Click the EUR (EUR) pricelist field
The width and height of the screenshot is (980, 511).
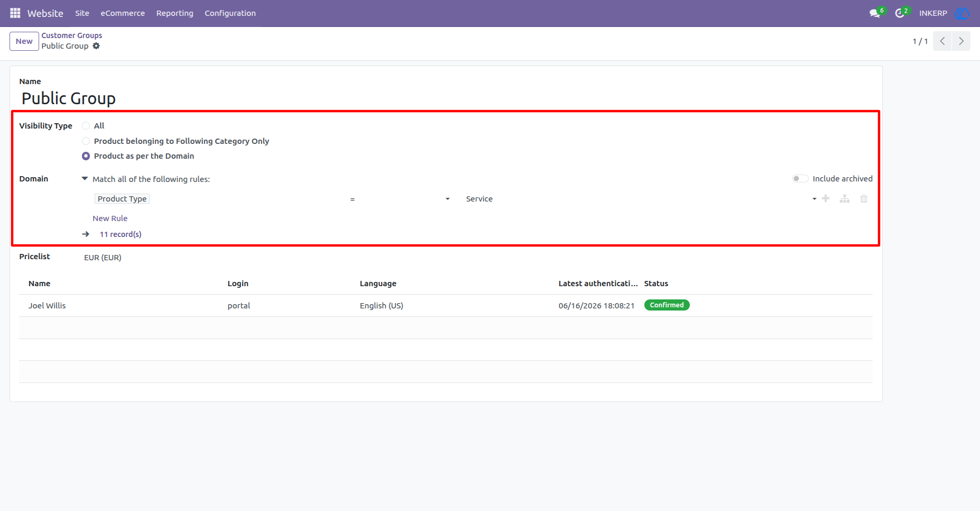pos(103,258)
